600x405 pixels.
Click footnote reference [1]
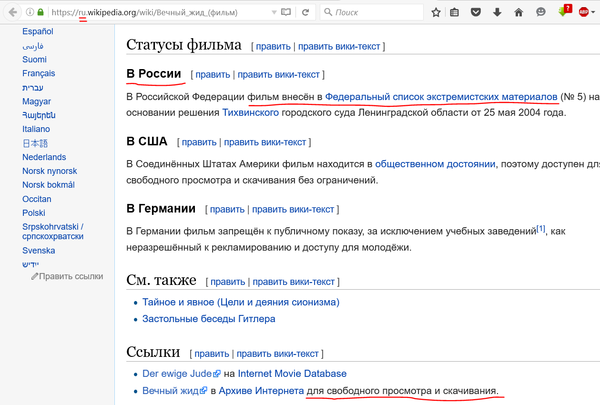click(541, 229)
